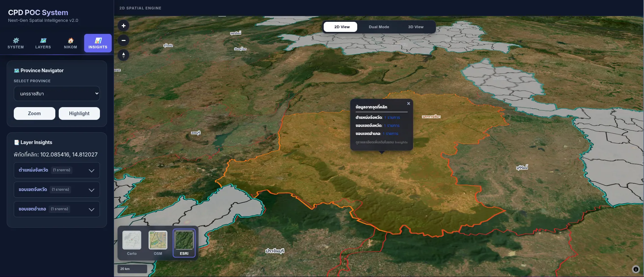This screenshot has width=644, height=277.
Task: Choose the OSM basemap thumbnail
Action: coord(158,243)
